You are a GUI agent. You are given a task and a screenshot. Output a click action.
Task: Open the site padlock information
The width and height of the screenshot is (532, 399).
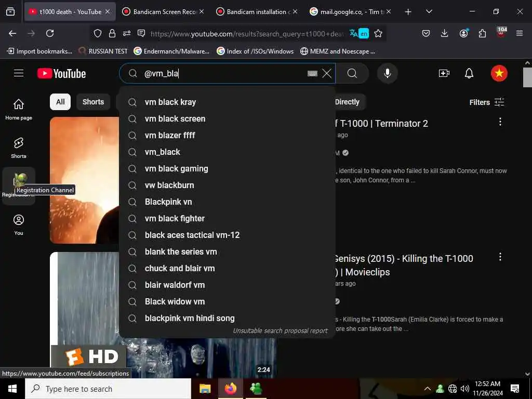click(112, 33)
